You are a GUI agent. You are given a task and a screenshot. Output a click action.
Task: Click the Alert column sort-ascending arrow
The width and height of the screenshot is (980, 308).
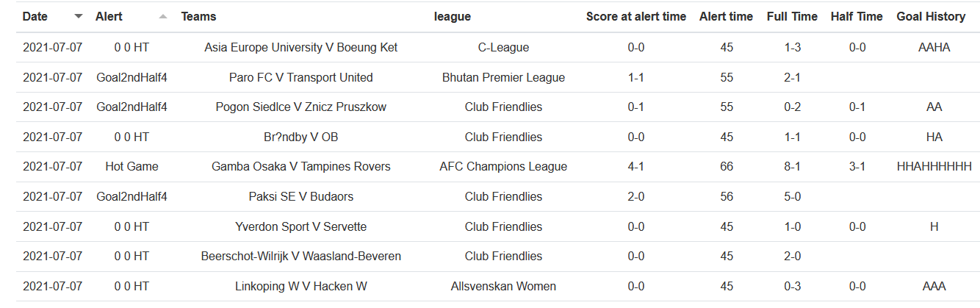click(162, 16)
